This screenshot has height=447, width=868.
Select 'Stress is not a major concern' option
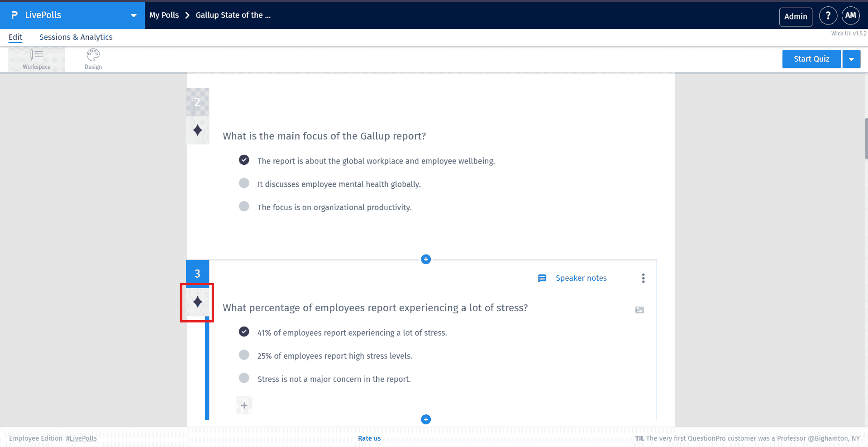click(244, 378)
